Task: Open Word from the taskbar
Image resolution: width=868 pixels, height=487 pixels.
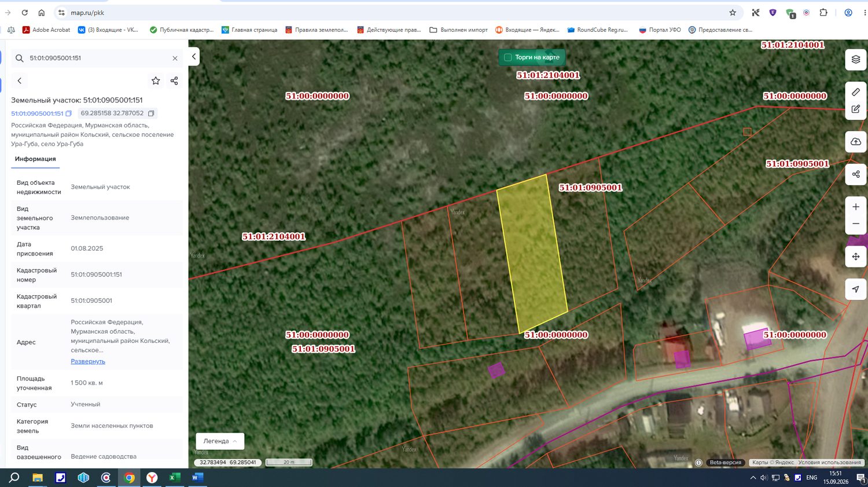Action: pyautogui.click(x=197, y=478)
